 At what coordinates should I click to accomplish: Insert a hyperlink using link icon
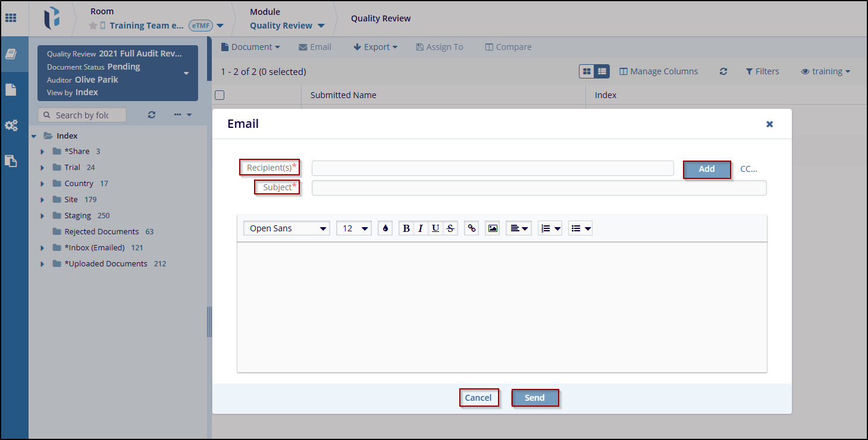[x=472, y=228]
